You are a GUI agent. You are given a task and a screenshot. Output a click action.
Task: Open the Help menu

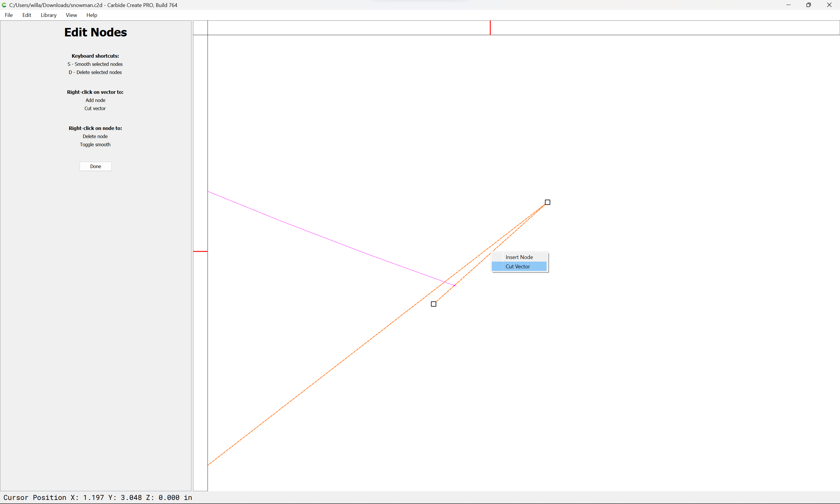pos(92,15)
